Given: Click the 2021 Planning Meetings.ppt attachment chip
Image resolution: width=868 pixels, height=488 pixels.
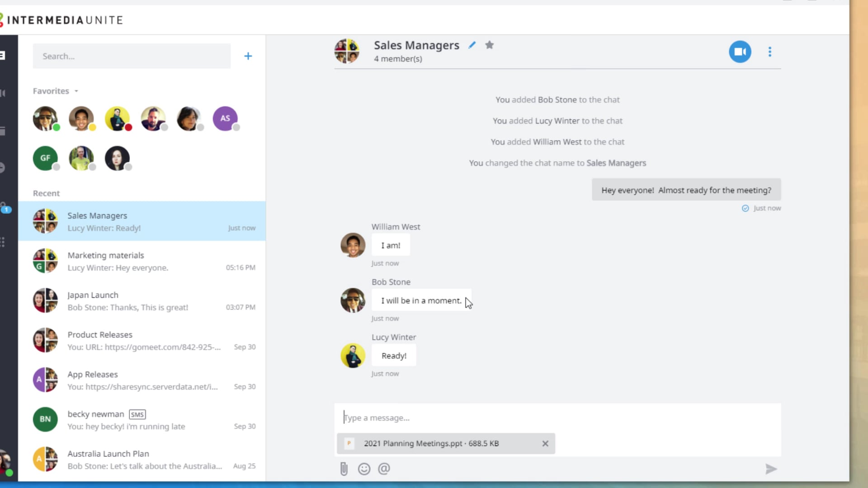Looking at the screenshot, I should (x=446, y=444).
